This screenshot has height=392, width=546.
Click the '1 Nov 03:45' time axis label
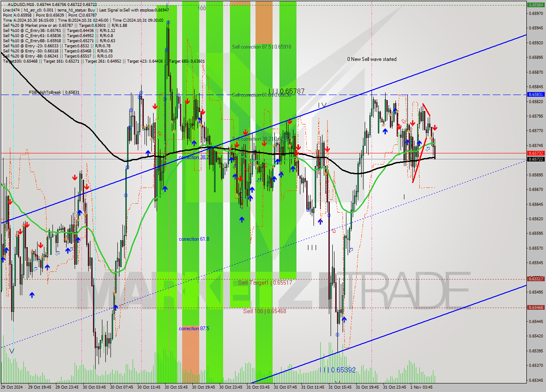422,387
